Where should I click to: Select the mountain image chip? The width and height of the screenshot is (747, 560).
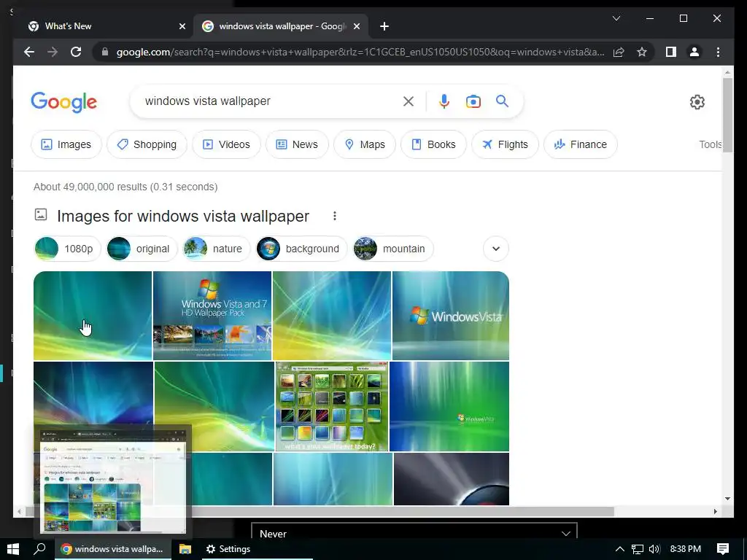click(393, 249)
